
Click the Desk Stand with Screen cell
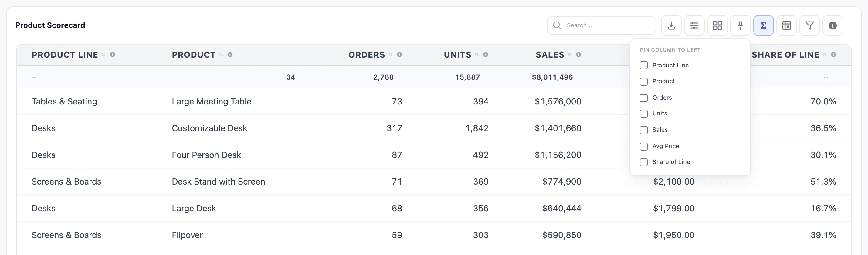click(x=218, y=182)
